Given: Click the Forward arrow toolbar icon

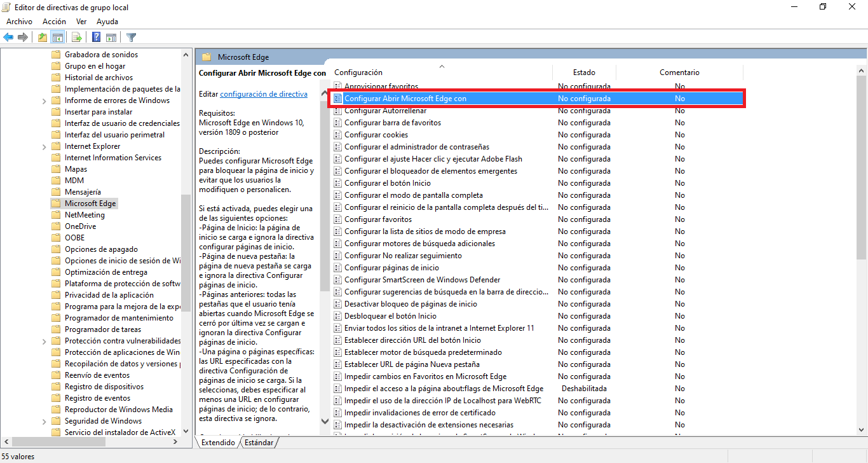Looking at the screenshot, I should click(23, 38).
